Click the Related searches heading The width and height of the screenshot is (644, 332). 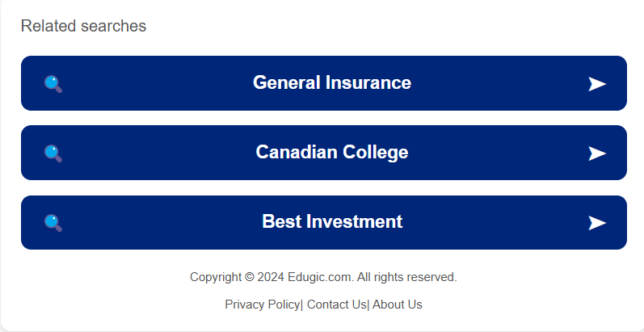point(83,26)
